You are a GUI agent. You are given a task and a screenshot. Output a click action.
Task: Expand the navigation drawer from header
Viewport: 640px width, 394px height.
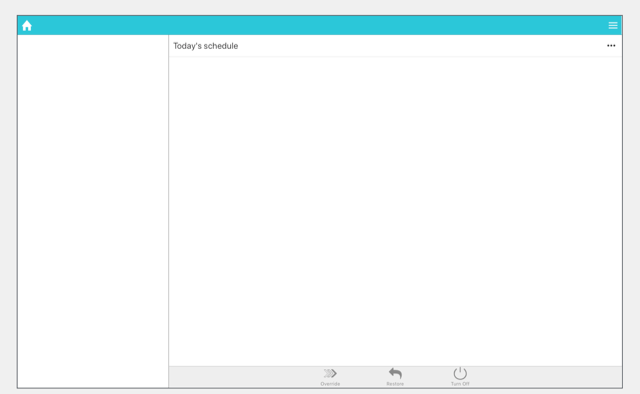pyautogui.click(x=613, y=25)
